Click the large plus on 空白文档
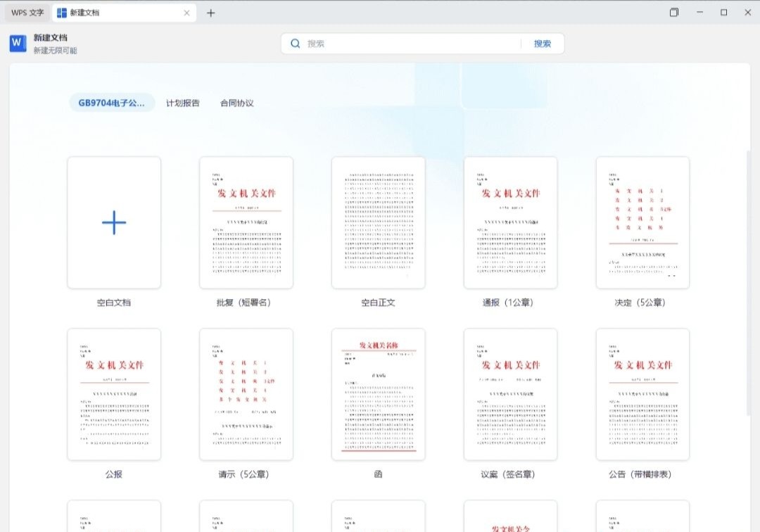The image size is (760, 532). pyautogui.click(x=114, y=223)
